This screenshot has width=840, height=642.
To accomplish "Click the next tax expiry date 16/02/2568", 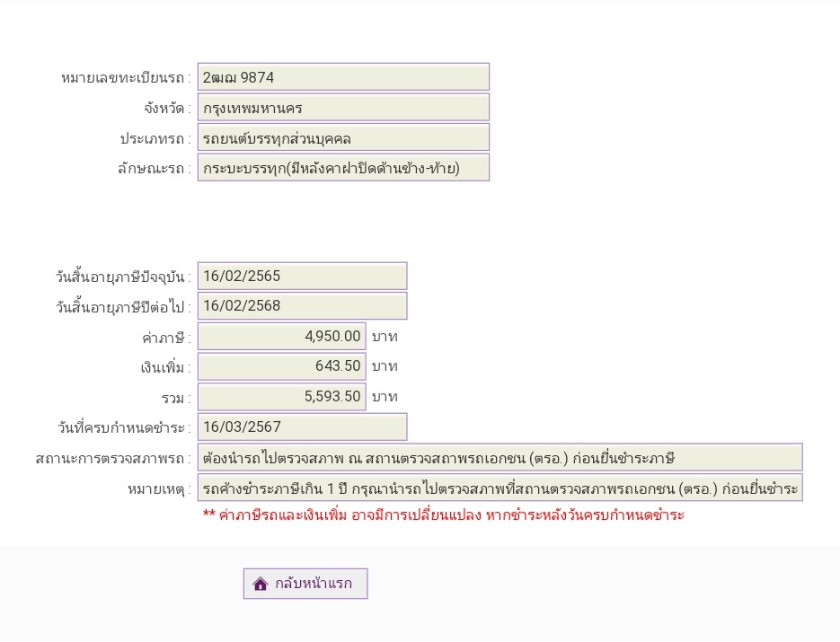I will pos(302,306).
